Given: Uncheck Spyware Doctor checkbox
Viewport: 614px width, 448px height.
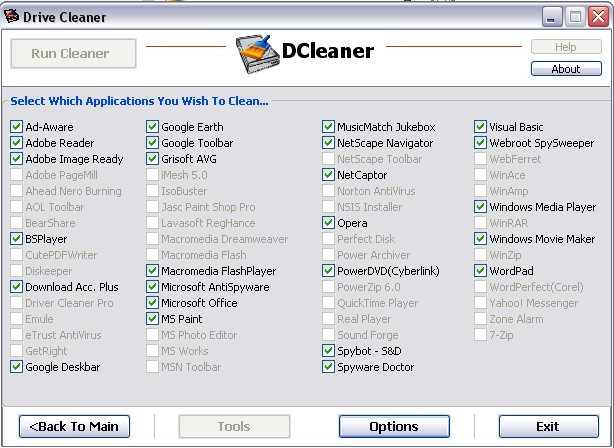Looking at the screenshot, I should pyautogui.click(x=328, y=367).
